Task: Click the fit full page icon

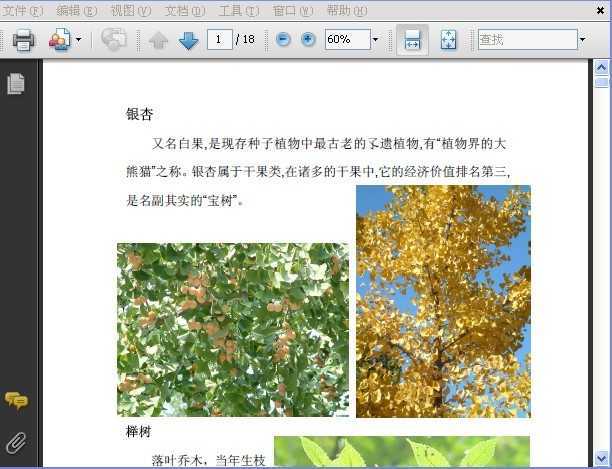Action: coord(448,40)
